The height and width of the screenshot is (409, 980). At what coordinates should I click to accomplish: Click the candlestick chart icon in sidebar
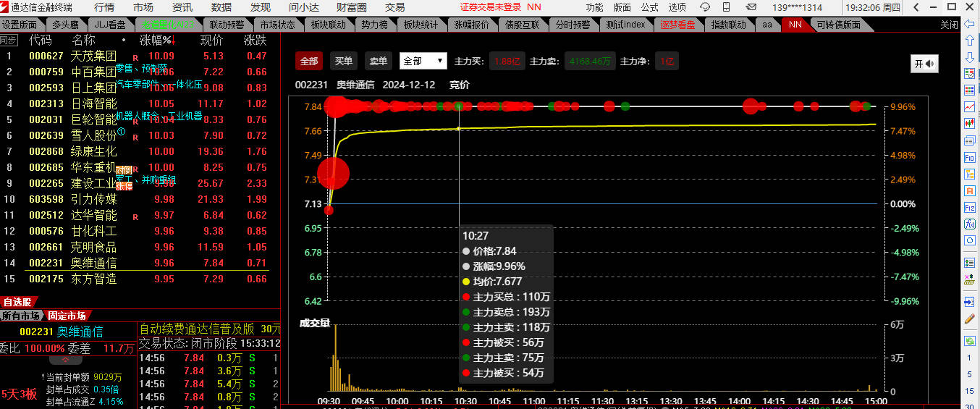(969, 124)
